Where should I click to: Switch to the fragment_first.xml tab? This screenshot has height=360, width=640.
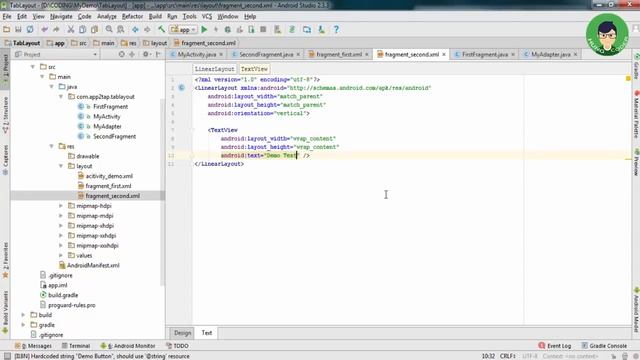point(339,54)
